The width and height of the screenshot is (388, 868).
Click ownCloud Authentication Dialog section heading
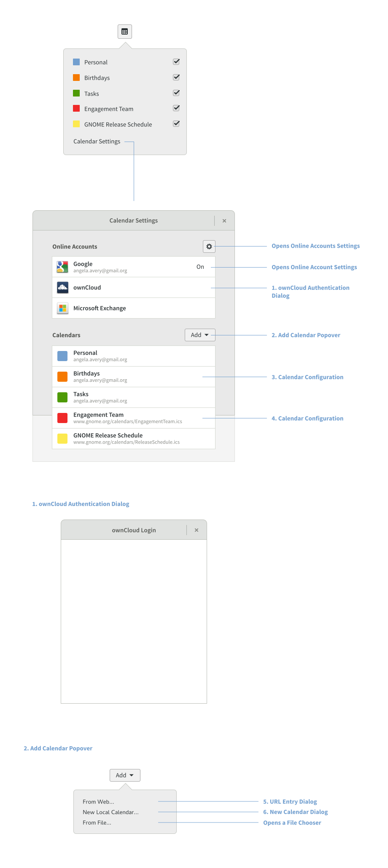pyautogui.click(x=81, y=504)
